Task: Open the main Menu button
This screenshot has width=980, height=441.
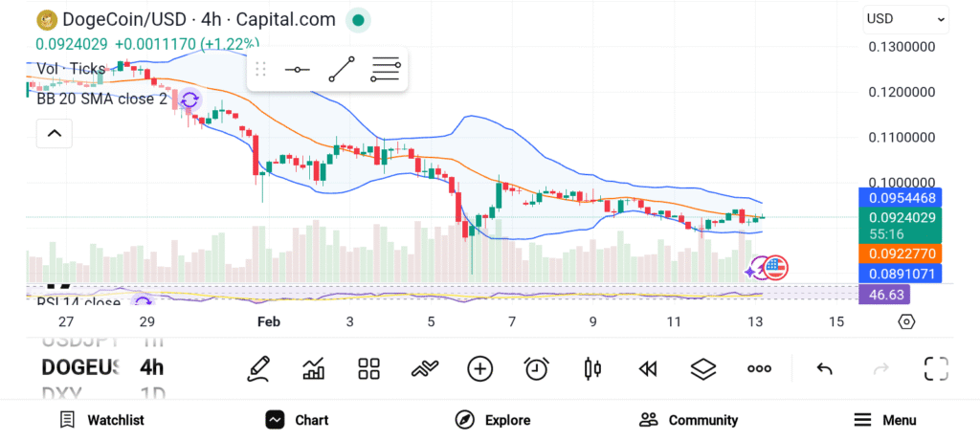Action: pos(884,420)
